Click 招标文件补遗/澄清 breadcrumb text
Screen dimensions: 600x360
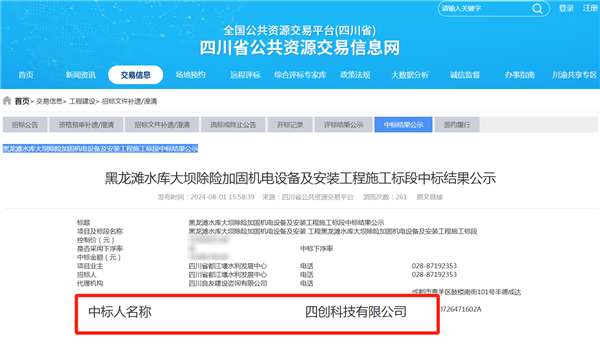pos(129,101)
